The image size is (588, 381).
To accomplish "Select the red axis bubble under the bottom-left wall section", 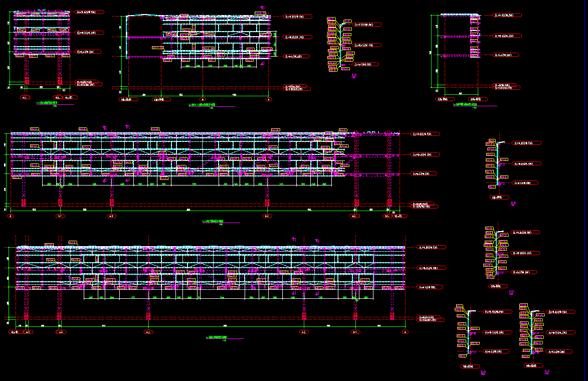I will tap(471, 366).
